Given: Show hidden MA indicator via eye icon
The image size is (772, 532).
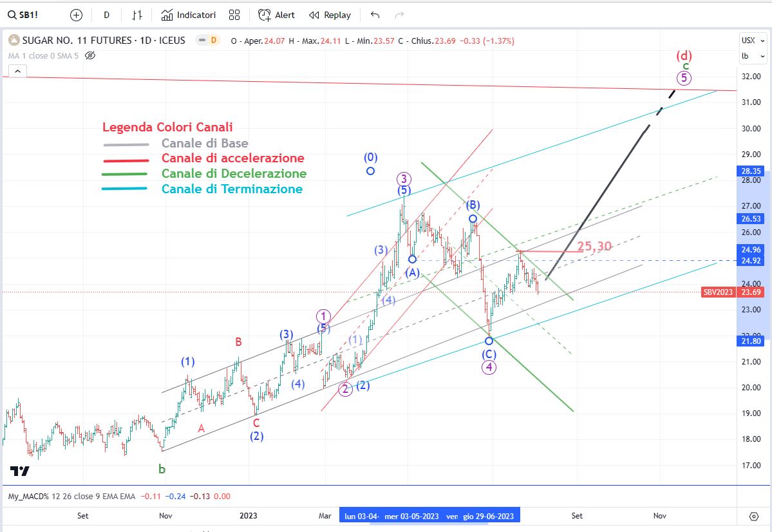Looking at the screenshot, I should [x=90, y=55].
